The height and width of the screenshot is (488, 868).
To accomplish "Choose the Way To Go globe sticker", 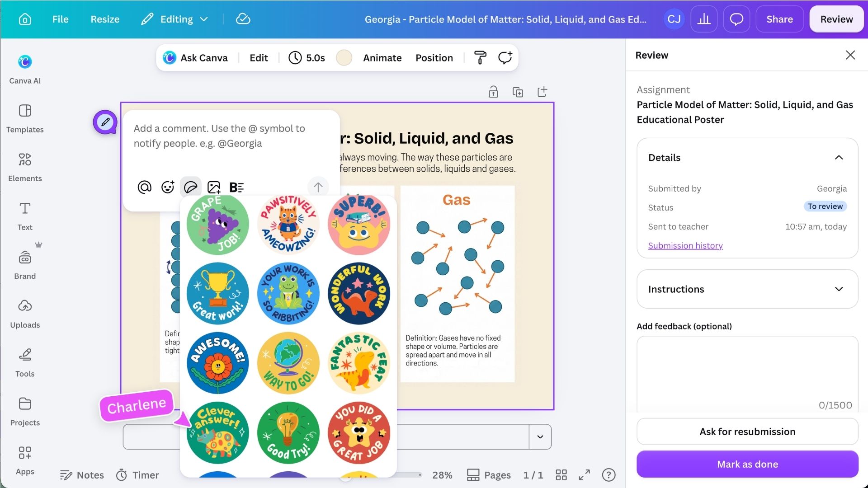I will coord(288,363).
